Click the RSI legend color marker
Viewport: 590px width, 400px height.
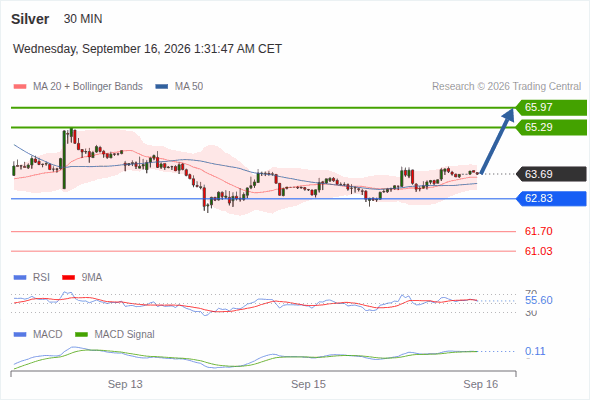click(x=20, y=278)
